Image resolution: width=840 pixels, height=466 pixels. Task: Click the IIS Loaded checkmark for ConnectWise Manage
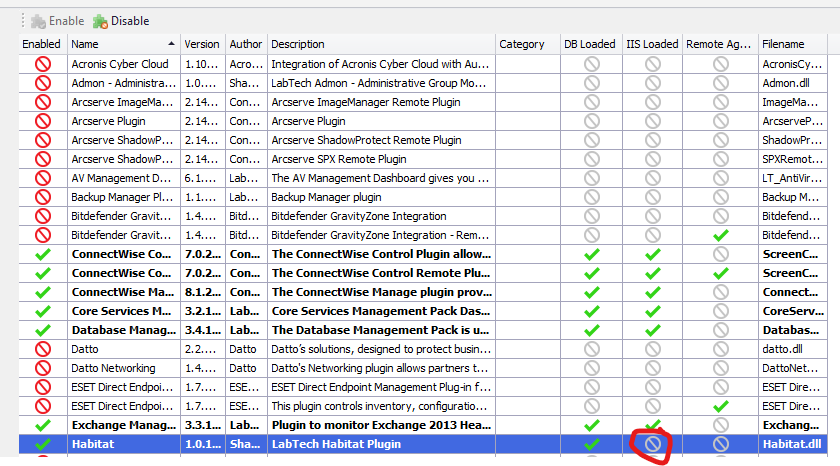pos(652,292)
